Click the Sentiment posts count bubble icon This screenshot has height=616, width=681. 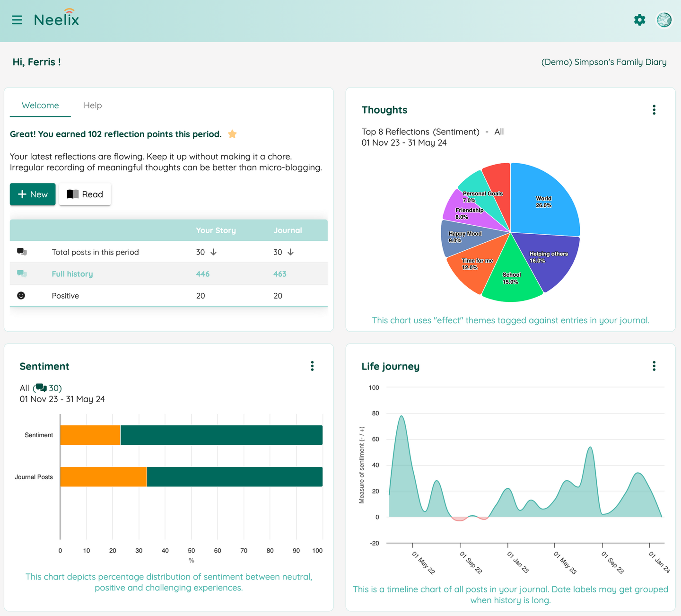pyautogui.click(x=41, y=388)
